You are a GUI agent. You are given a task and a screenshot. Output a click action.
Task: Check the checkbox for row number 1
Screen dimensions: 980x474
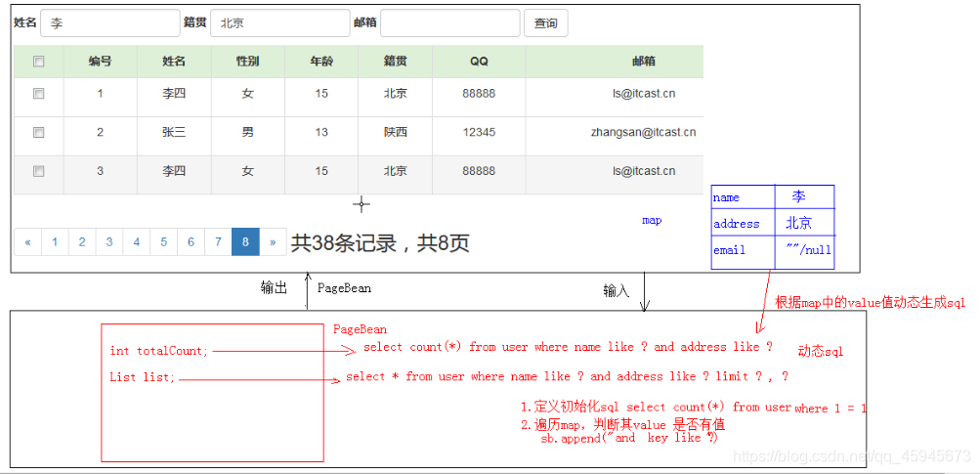(39, 93)
